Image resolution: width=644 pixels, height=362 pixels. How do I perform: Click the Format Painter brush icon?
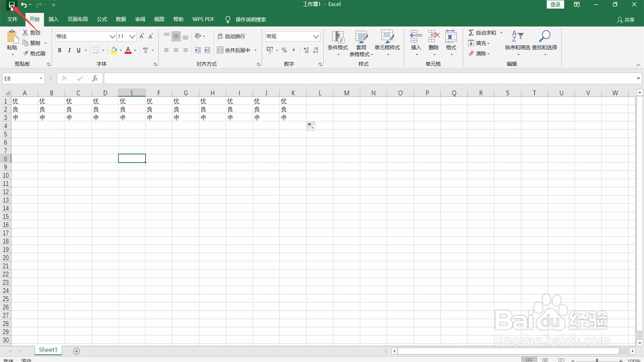[25, 54]
